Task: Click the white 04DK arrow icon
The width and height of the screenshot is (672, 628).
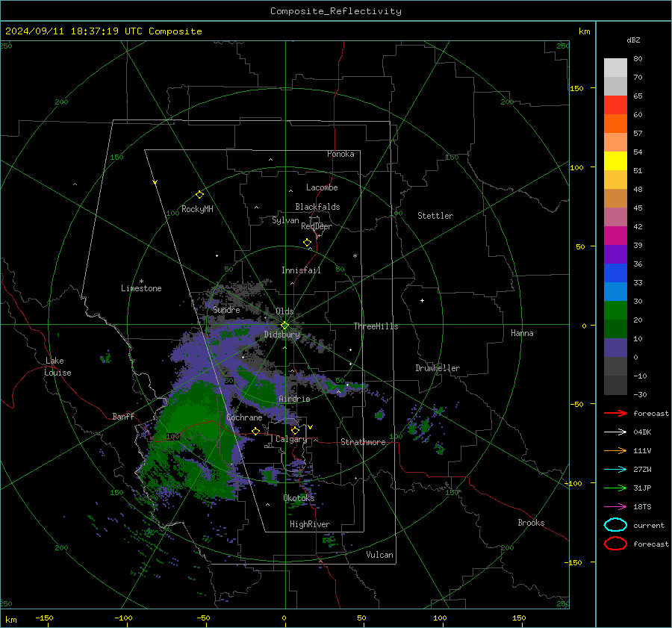Action: click(x=615, y=432)
